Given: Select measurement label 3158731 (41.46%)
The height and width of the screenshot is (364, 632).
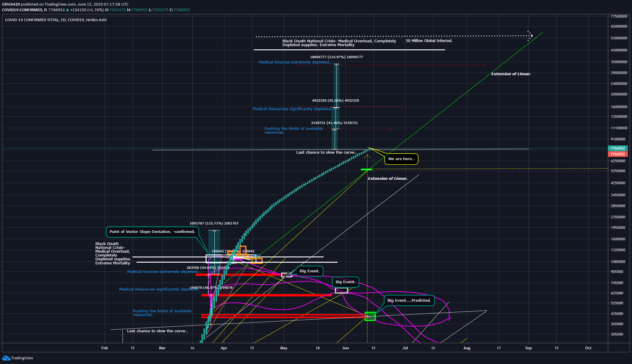Looking at the screenshot, I should click(334, 123).
